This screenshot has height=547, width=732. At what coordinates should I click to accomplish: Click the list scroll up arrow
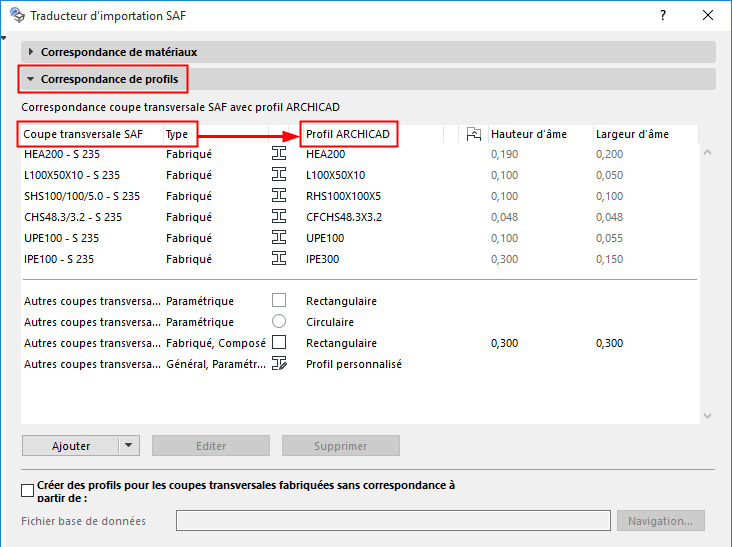tap(707, 153)
